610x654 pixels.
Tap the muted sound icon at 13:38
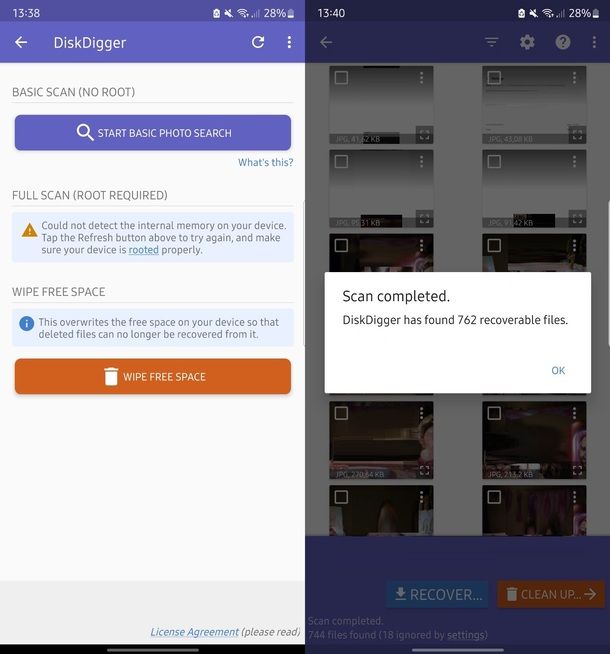click(x=228, y=13)
